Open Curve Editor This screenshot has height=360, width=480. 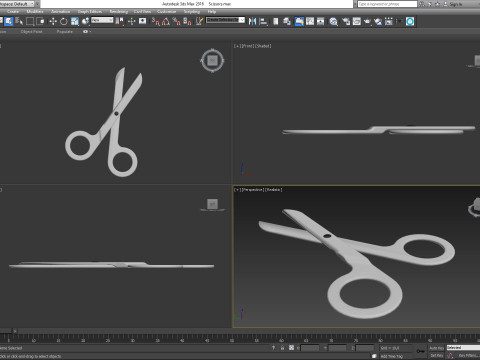[x=310, y=22]
